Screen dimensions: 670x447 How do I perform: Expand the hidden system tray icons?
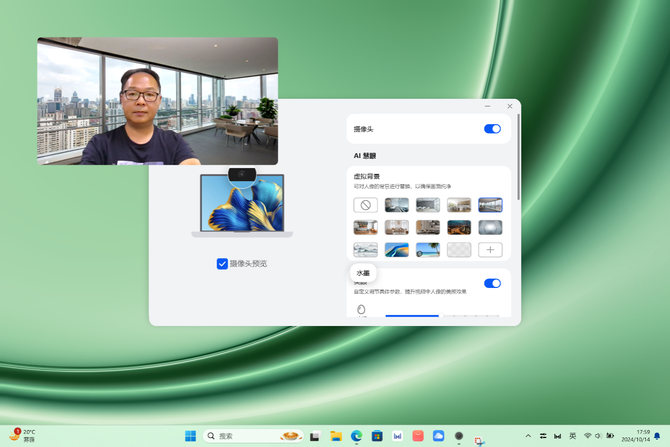pos(528,436)
